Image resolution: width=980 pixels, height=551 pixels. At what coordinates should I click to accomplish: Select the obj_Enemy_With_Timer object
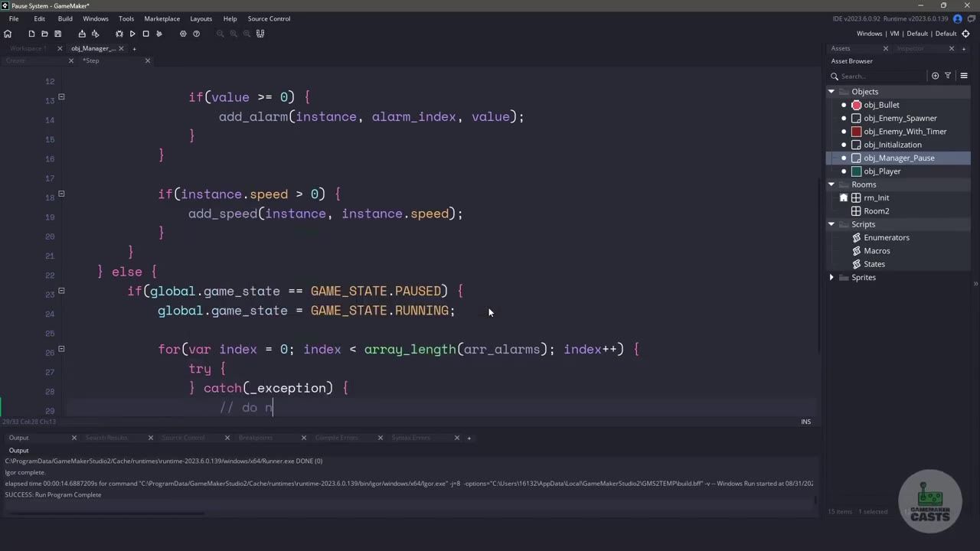click(905, 132)
